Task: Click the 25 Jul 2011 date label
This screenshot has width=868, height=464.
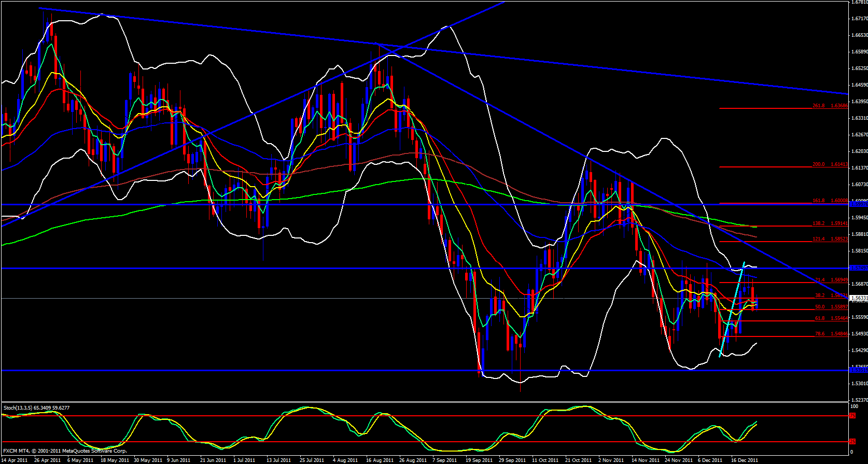Action: click(x=312, y=460)
